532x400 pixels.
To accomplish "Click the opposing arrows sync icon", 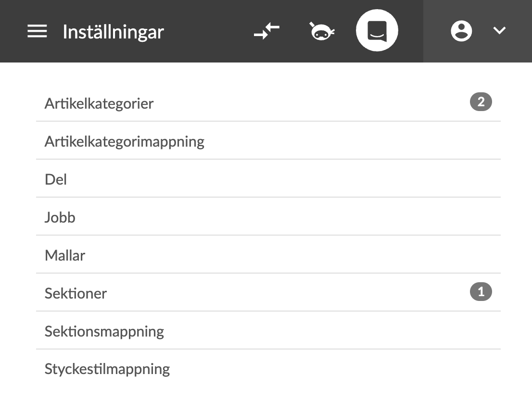I will 267,31.
